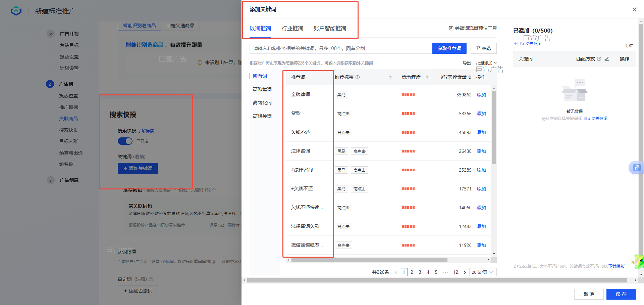The width and height of the screenshot is (644, 305).
Task: Click the floating 译 translate icon
Action: (636, 168)
